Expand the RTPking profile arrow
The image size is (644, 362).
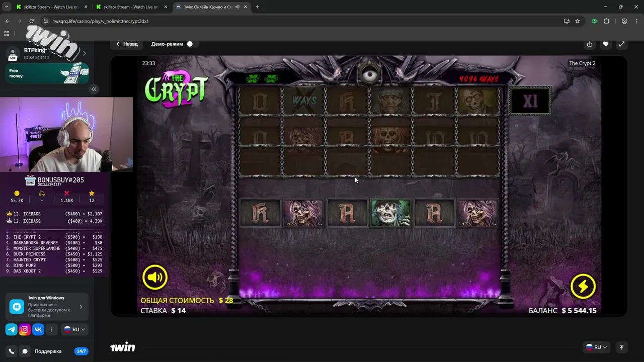(x=84, y=53)
